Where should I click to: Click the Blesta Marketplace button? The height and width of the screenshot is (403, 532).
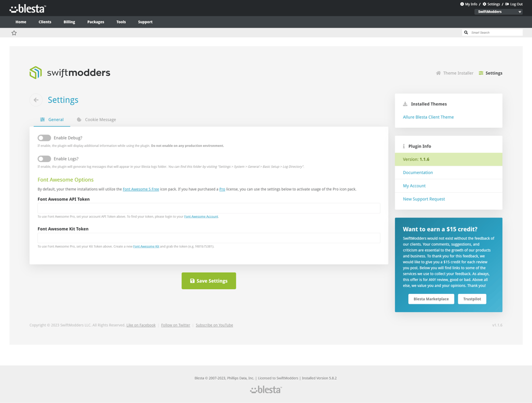(431, 299)
